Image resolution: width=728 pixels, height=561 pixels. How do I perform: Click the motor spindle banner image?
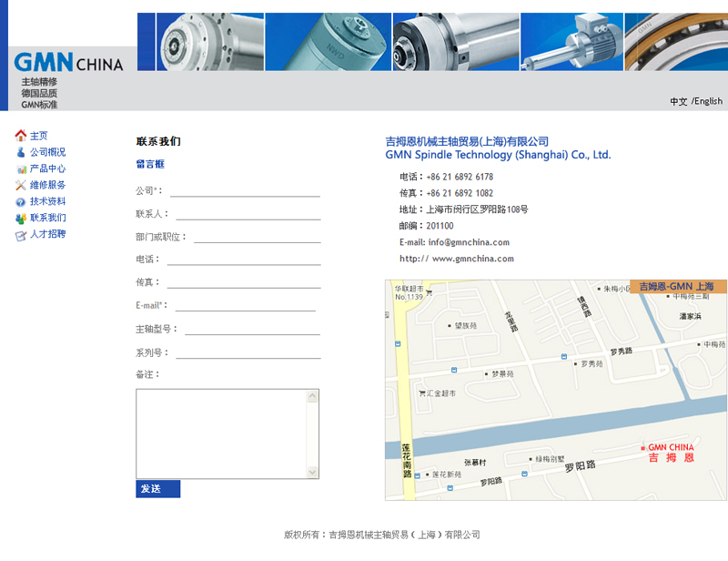click(572, 42)
